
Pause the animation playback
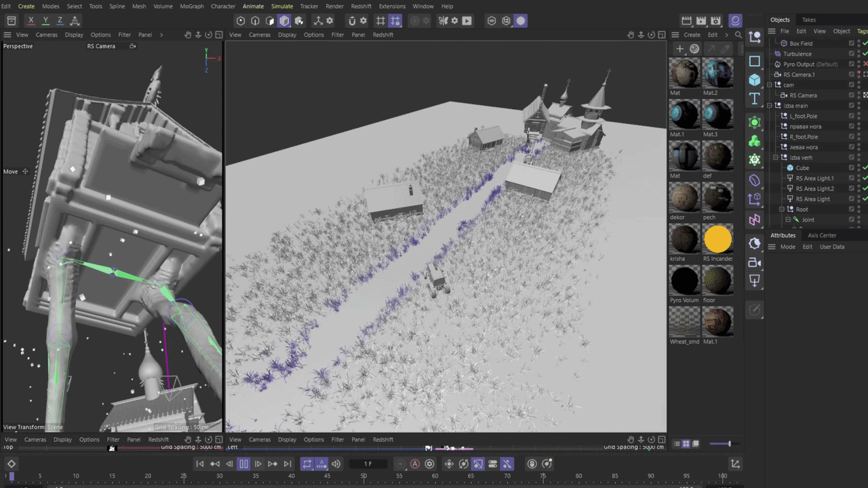(x=243, y=464)
